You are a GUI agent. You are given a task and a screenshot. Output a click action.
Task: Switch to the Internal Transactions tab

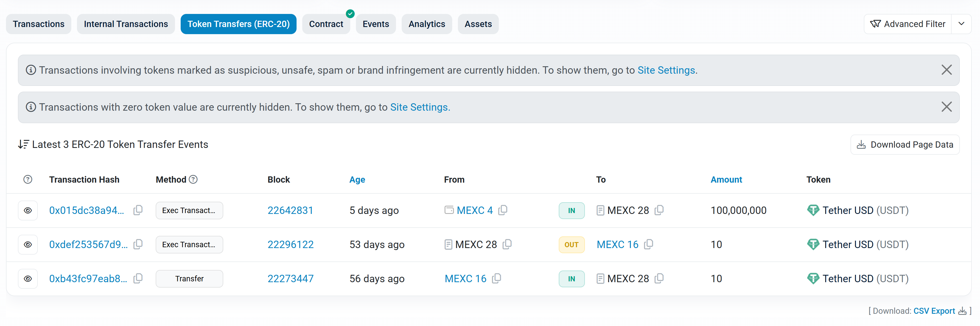click(x=126, y=24)
